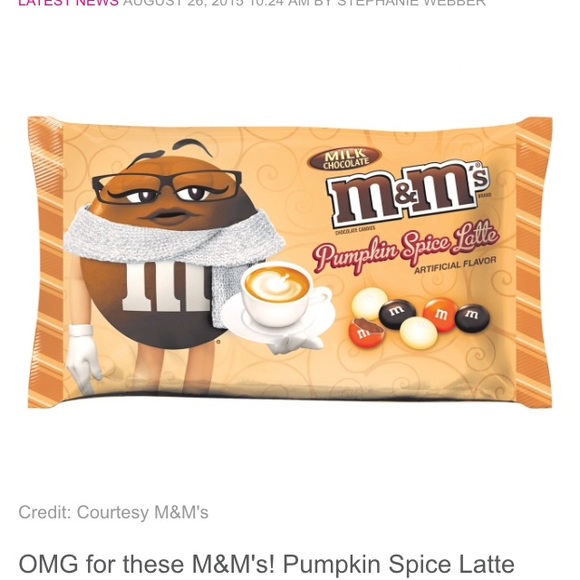580x580 pixels.
Task: Open the OMG for these M&M's headline
Action: (x=266, y=564)
